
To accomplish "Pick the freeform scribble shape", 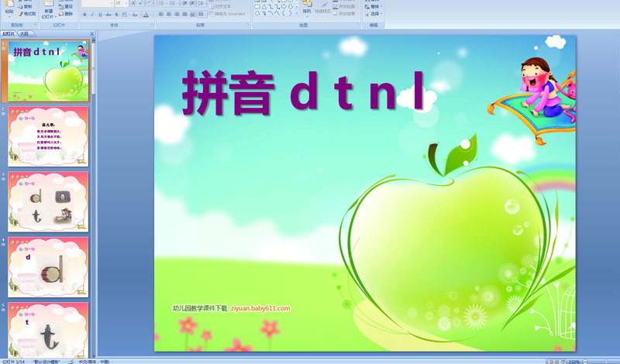I will pos(264,13).
